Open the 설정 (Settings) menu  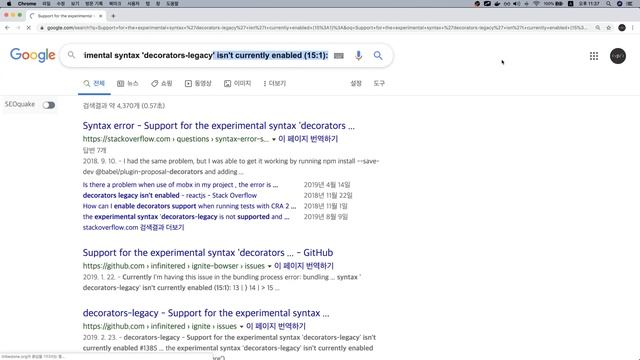(356, 83)
